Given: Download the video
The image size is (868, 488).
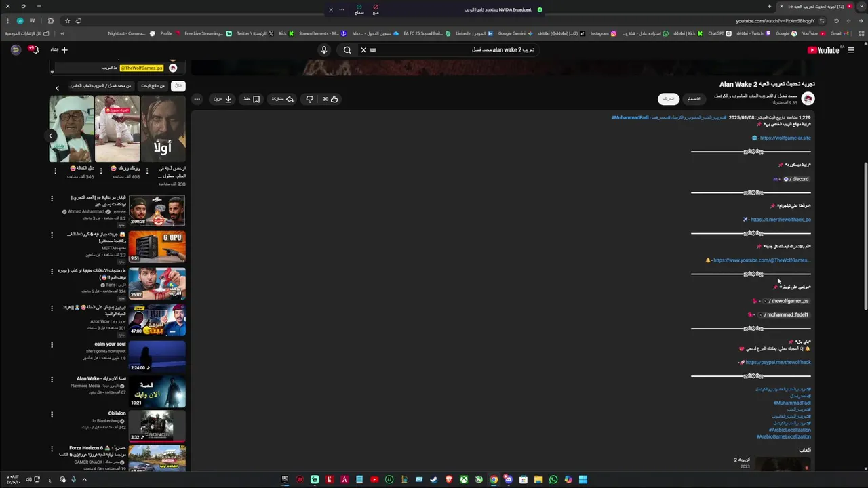Looking at the screenshot, I should 223,99.
